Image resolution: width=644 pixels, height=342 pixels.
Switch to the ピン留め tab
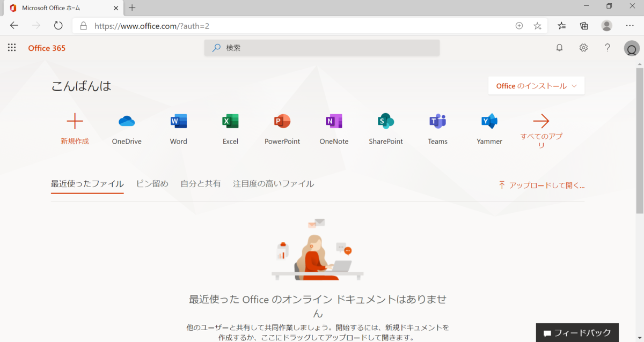[x=152, y=184]
